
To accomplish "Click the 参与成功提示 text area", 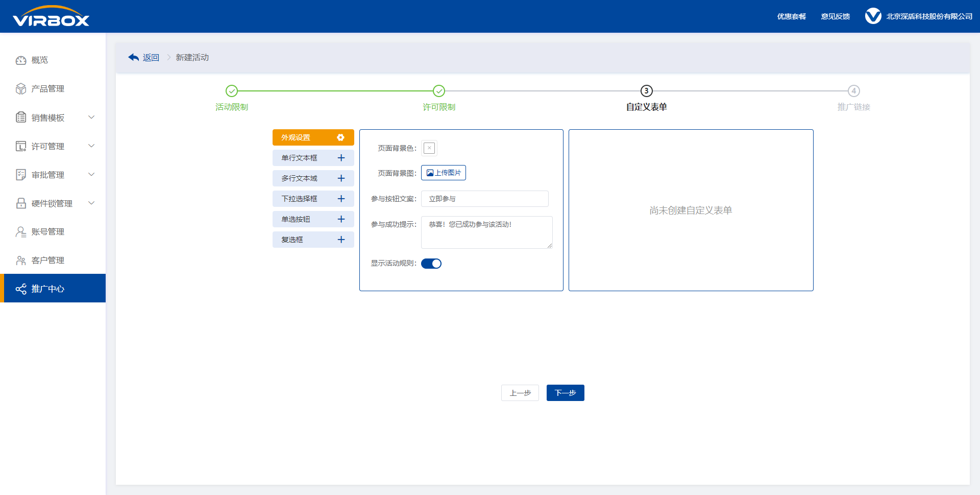I will (x=487, y=232).
